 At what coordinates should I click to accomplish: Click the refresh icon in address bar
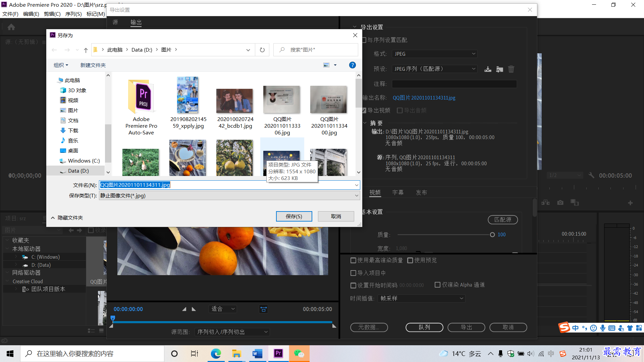262,50
